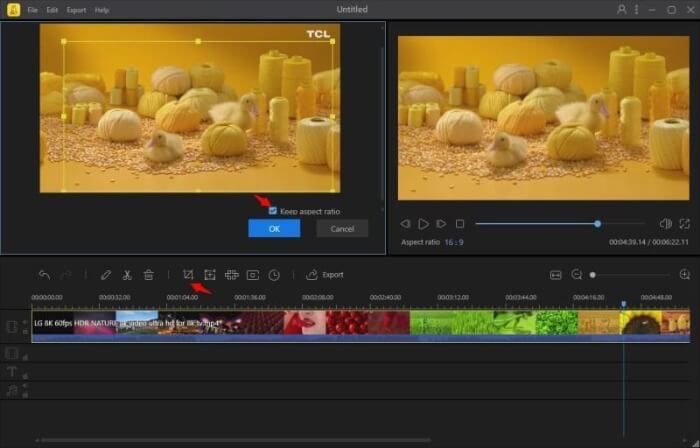Toggle the Keep aspect ratio checkbox
Image resolution: width=700 pixels, height=448 pixels.
point(273,211)
